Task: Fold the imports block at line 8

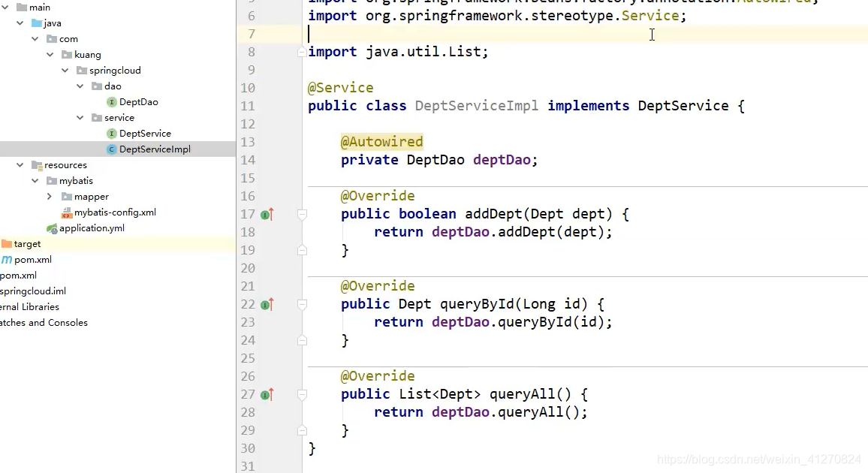Action: pos(303,52)
